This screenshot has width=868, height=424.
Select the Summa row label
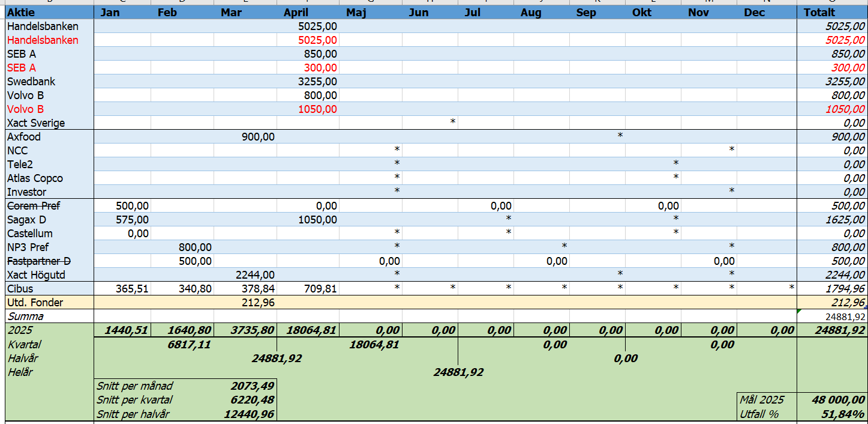tap(25, 316)
